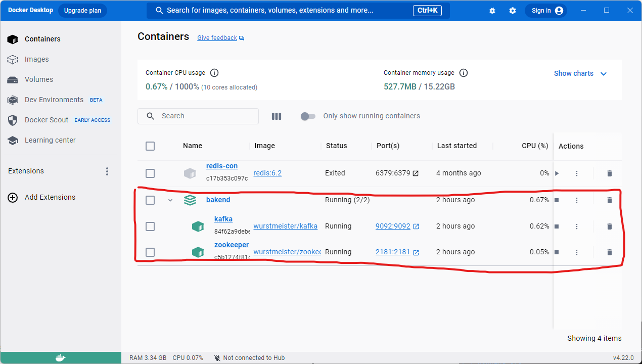Delete the zookeeper container

pos(609,252)
